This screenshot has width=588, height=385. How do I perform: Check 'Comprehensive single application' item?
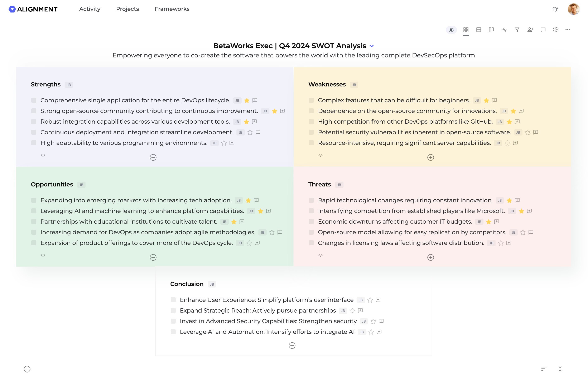click(x=34, y=100)
